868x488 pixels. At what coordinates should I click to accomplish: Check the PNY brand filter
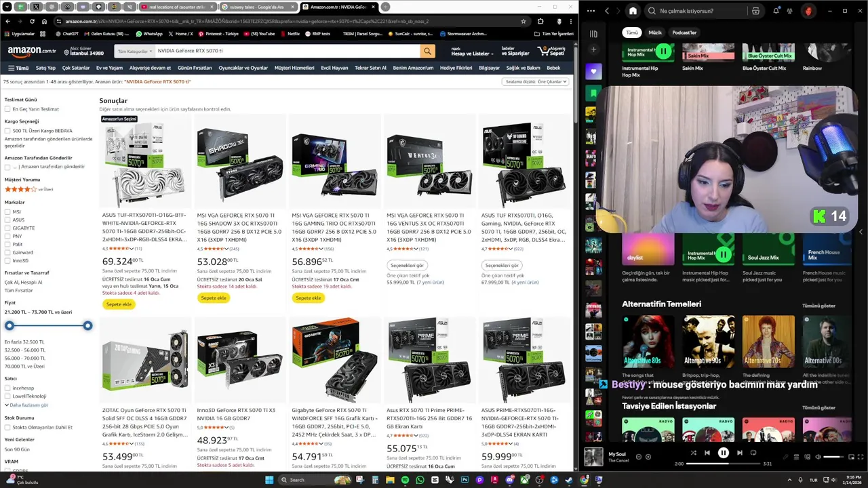7,236
